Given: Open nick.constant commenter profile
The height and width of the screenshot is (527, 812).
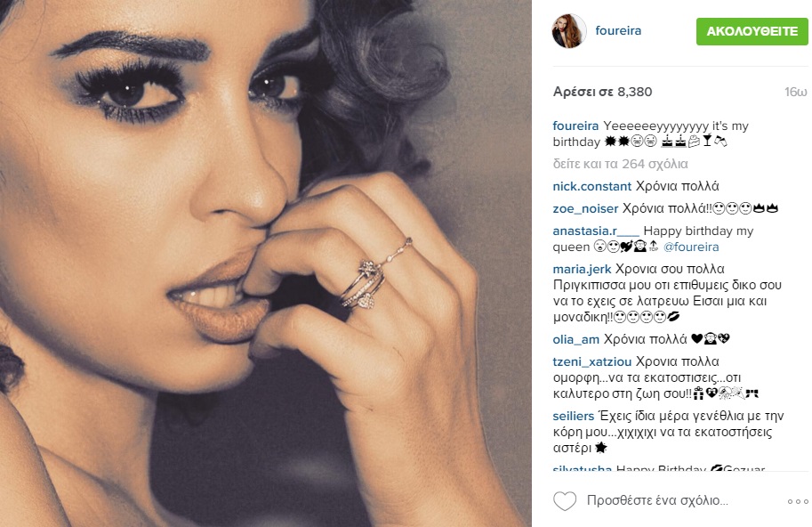Looking at the screenshot, I should 592,186.
